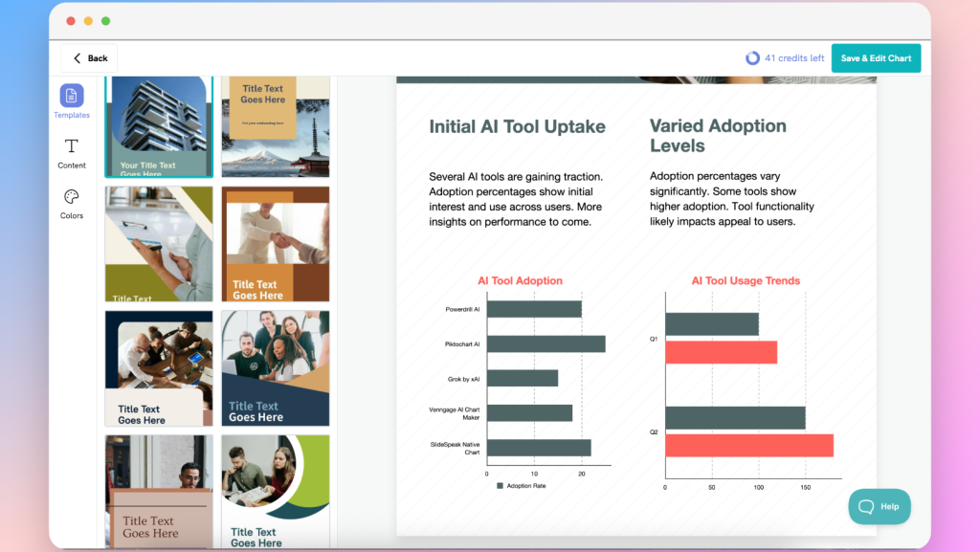Screen dimensions: 980x552
Task: Open the Colors palette tool
Action: tap(71, 197)
